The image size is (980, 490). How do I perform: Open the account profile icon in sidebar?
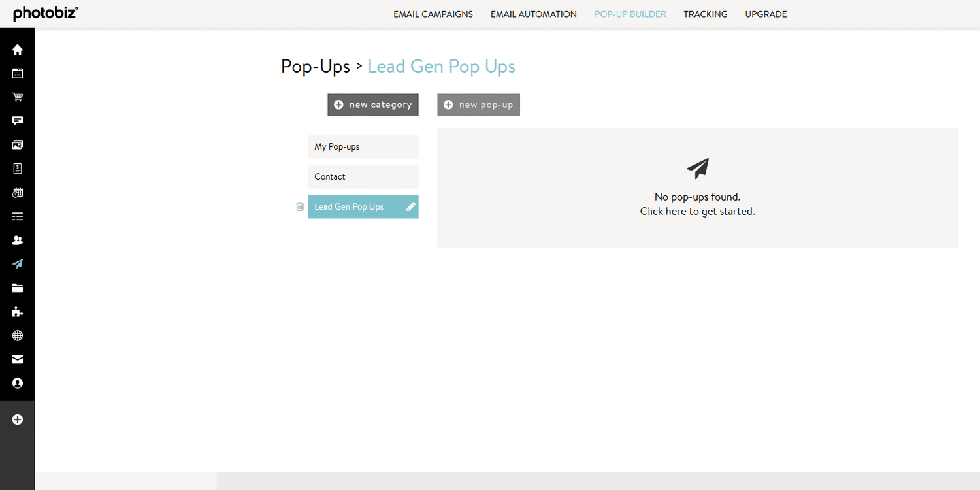(18, 384)
